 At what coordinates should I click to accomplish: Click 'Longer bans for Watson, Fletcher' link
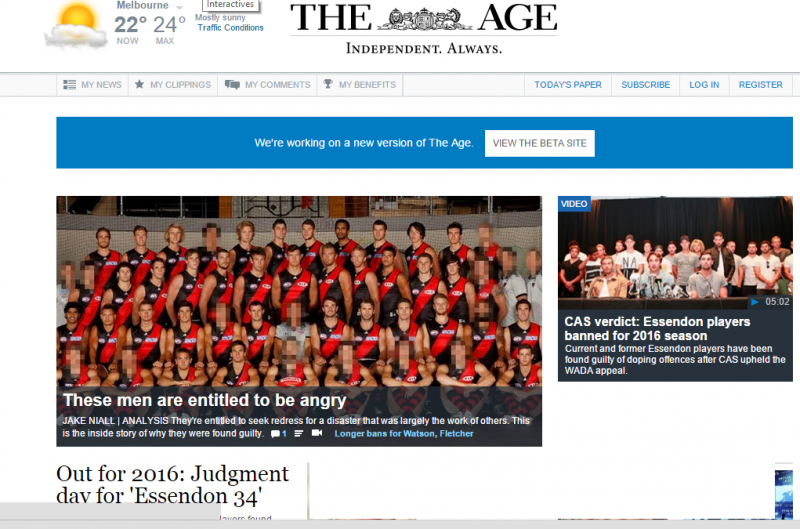[x=404, y=434]
